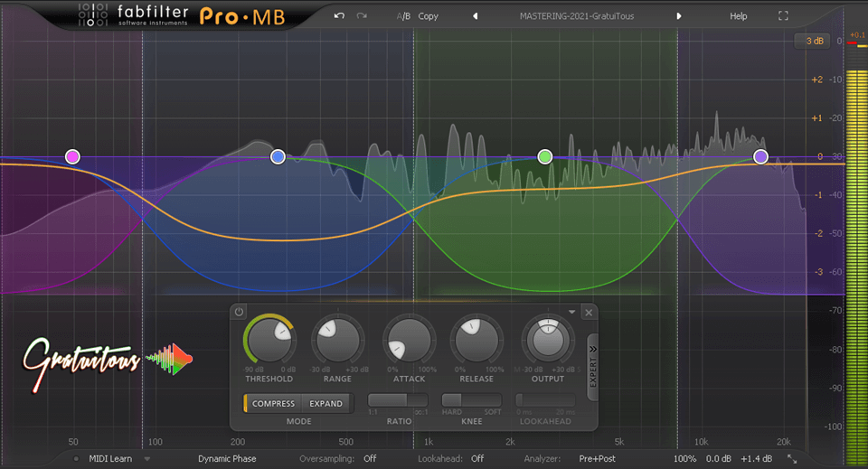Expand the EXPERT settings panel
The width and height of the screenshot is (868, 469).
click(593, 367)
